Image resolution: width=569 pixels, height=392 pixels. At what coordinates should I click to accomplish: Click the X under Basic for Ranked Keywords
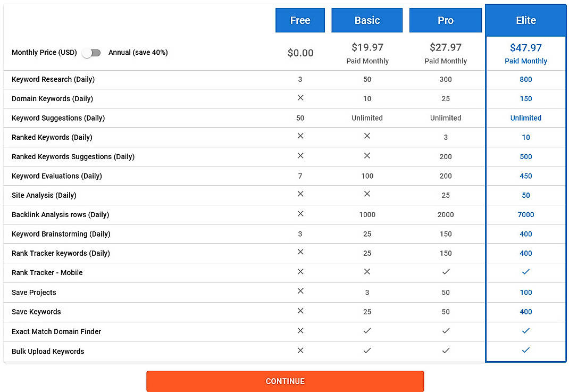coord(367,137)
